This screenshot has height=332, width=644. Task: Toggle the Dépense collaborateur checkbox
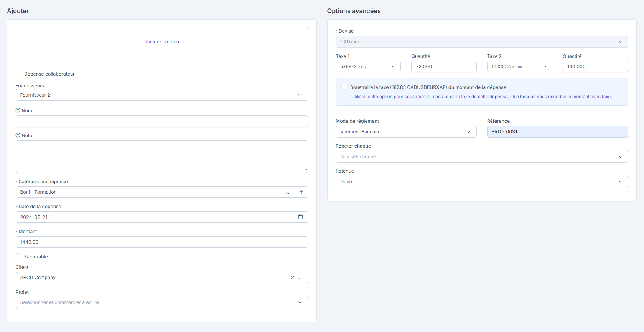point(18,74)
